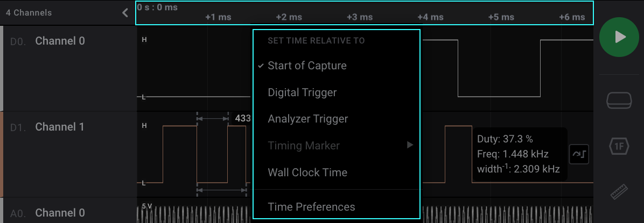
Task: Select Start of Capture time reference
Action: 307,66
